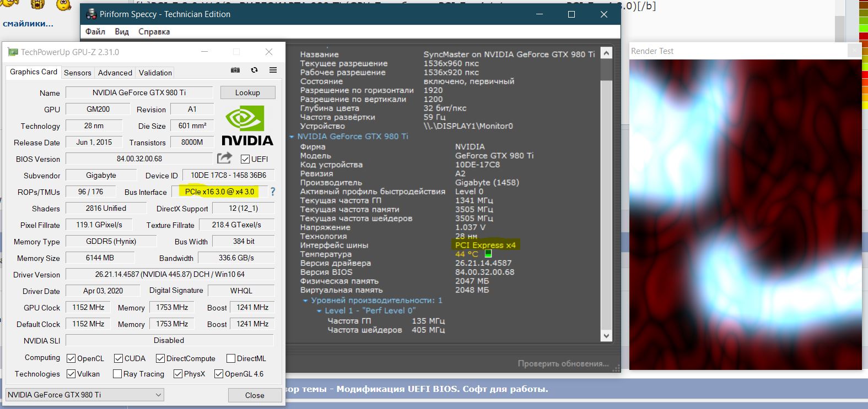The width and height of the screenshot is (868, 409).
Task: Switch to the Sensors tab
Action: click(78, 73)
